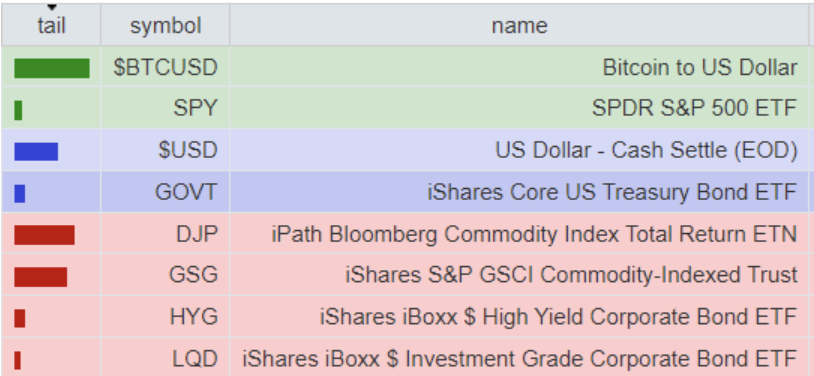Select the Bitcoin to US Dollar name cell
Image resolution: width=814 pixels, height=376 pixels.
[x=519, y=67]
